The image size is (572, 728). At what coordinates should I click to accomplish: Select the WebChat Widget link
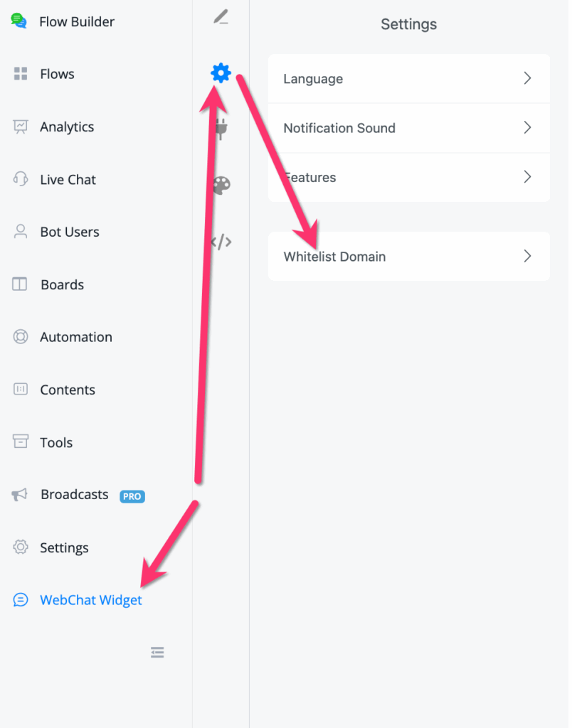click(x=90, y=600)
